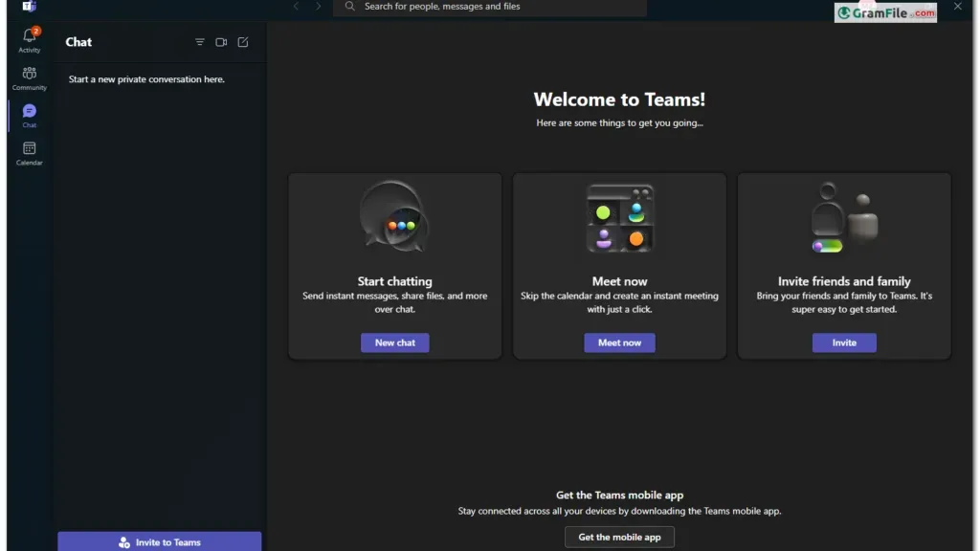Click the New chat button
This screenshot has height=551, width=980.
tap(395, 342)
